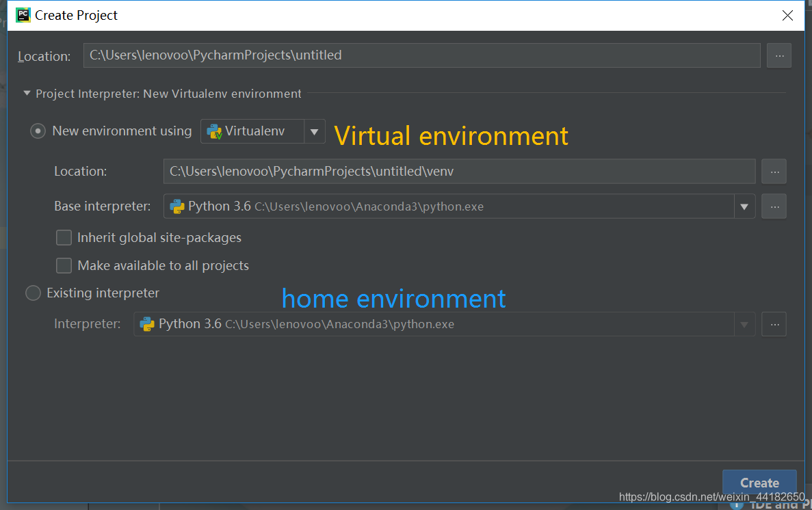Open the existing Interpreter dropdown arrow
This screenshot has width=812, height=510.
pyautogui.click(x=744, y=324)
